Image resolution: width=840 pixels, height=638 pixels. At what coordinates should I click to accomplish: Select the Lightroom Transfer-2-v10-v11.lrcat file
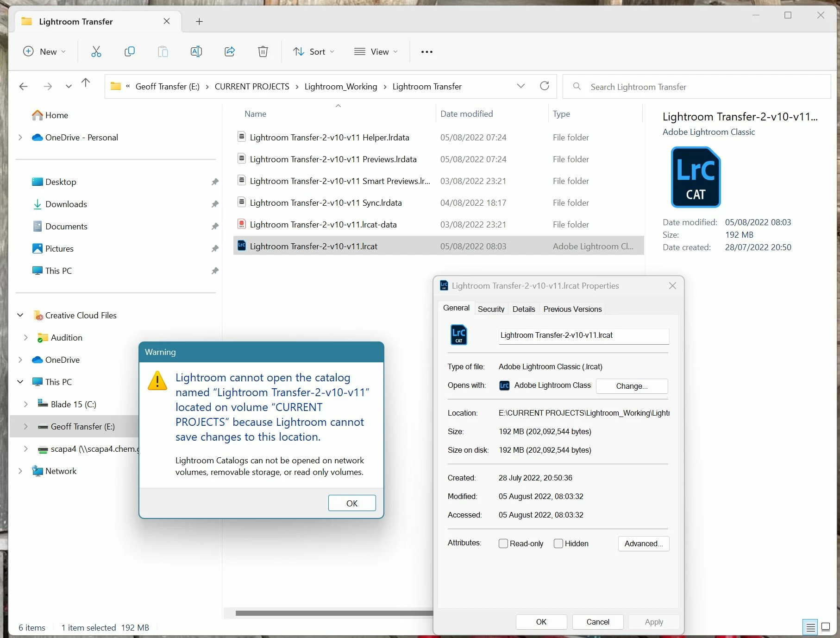coord(439,246)
